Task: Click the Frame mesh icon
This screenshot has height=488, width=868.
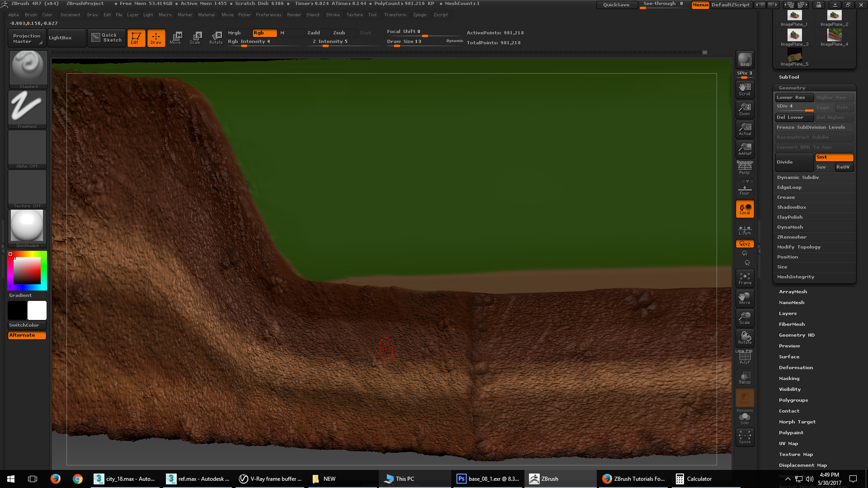Action: pos(745,278)
